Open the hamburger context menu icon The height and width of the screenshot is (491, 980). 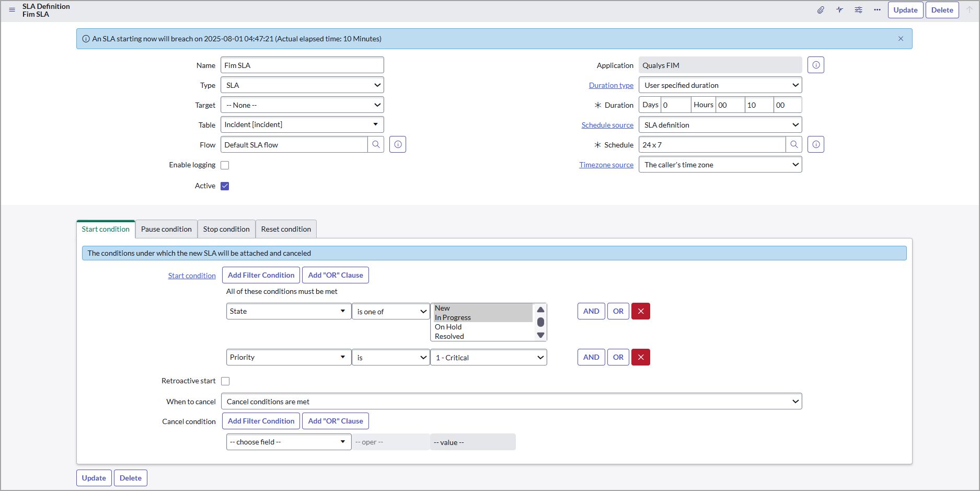coord(12,10)
